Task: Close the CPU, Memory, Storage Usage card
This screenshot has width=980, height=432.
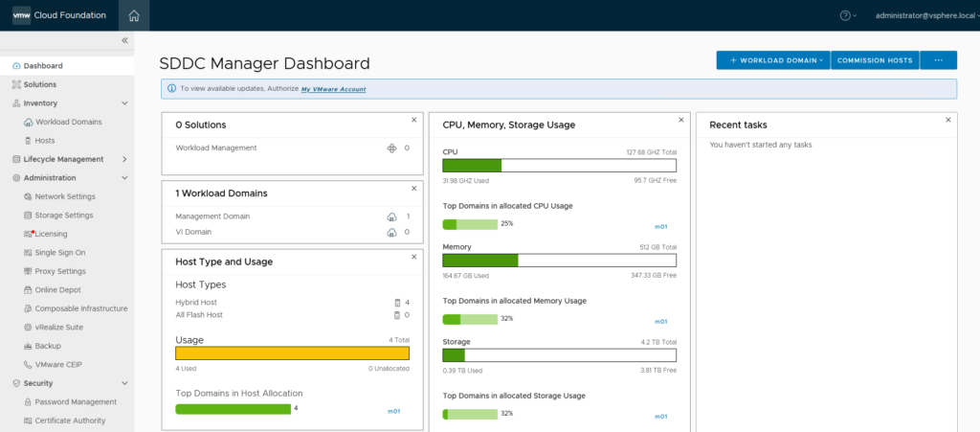Action: 681,120
